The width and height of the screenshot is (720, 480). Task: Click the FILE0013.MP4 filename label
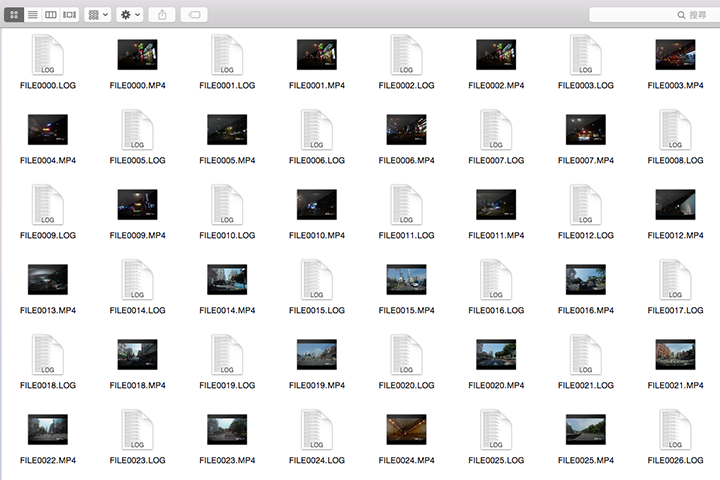[x=48, y=311]
